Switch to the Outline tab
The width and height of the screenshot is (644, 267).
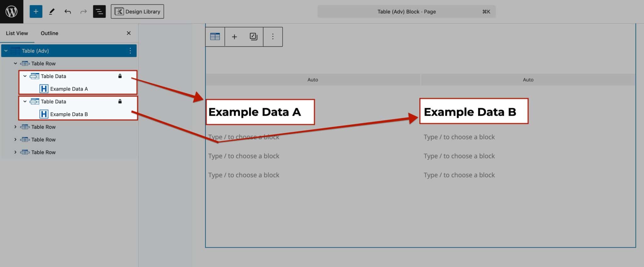[49, 33]
